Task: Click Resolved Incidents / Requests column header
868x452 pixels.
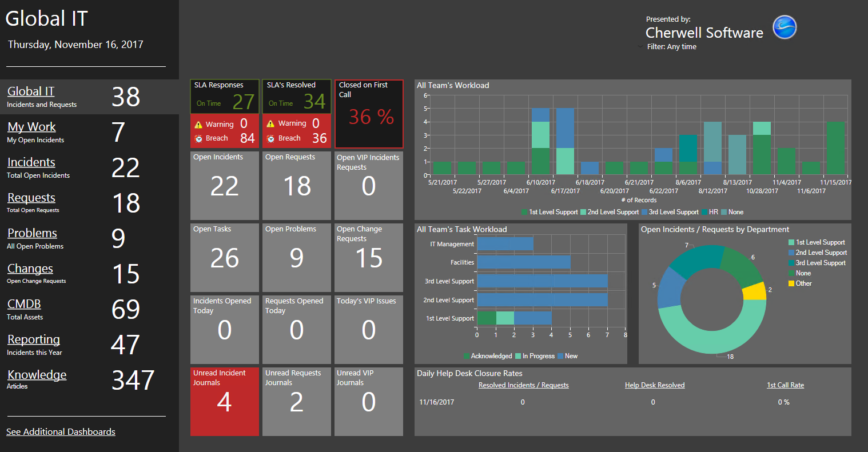Action: pyautogui.click(x=524, y=385)
